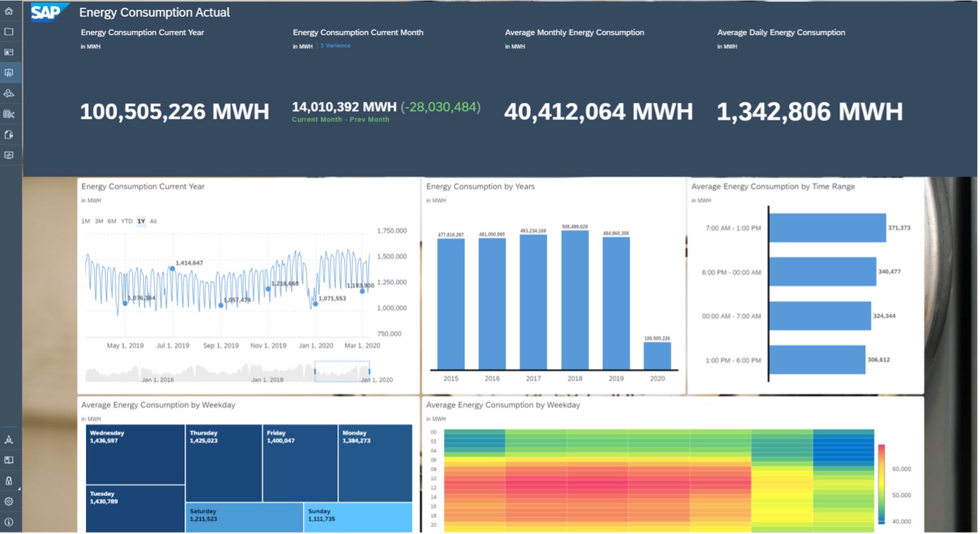Screen dimensions: 980x534
Task: Click the SAP logo
Action: pyautogui.click(x=49, y=13)
